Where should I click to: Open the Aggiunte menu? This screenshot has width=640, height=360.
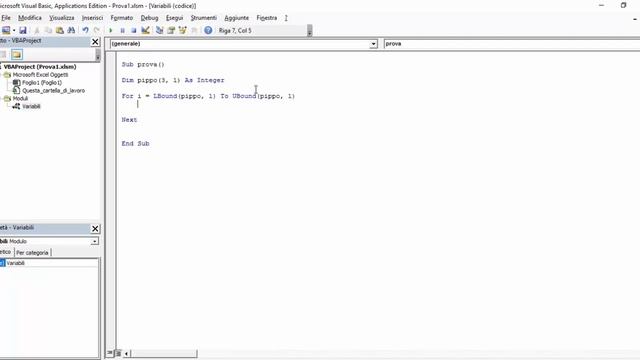pyautogui.click(x=236, y=18)
